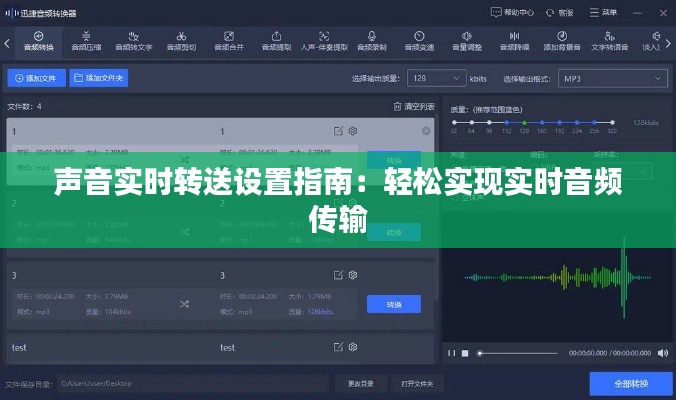Click the 添加文件 add file button

coord(36,77)
